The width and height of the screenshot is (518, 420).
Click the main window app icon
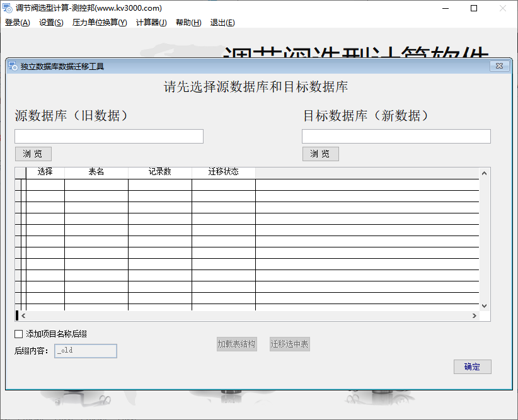point(8,8)
